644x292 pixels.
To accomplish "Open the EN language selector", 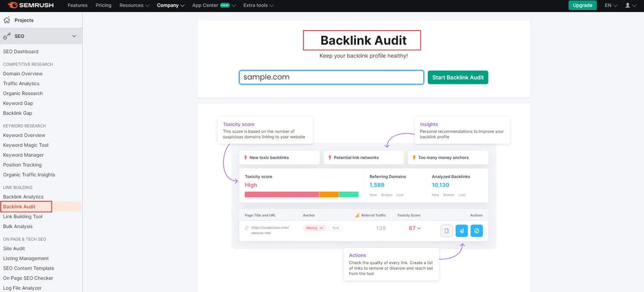I will pyautogui.click(x=611, y=5).
